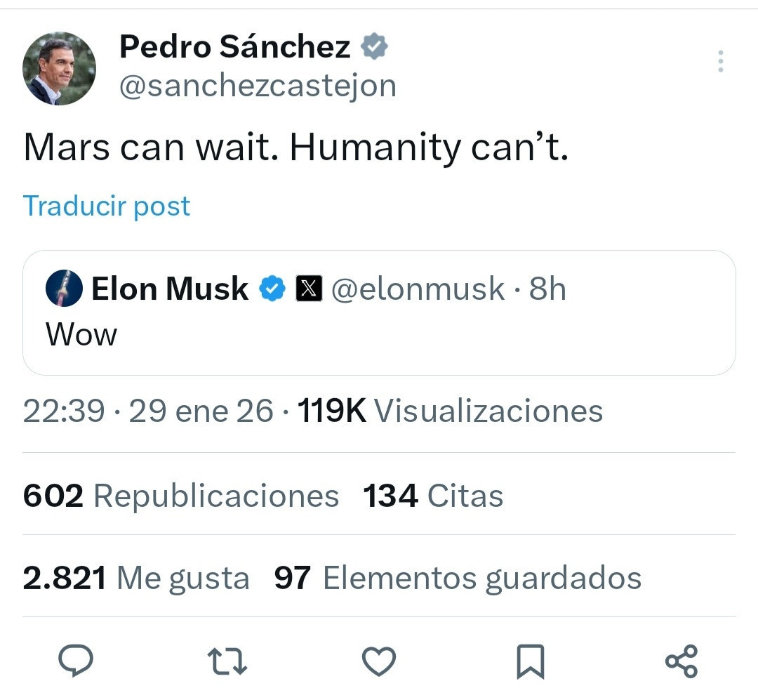Click Elon Musk's blue verified badge
The image size is (758, 700).
(x=272, y=289)
